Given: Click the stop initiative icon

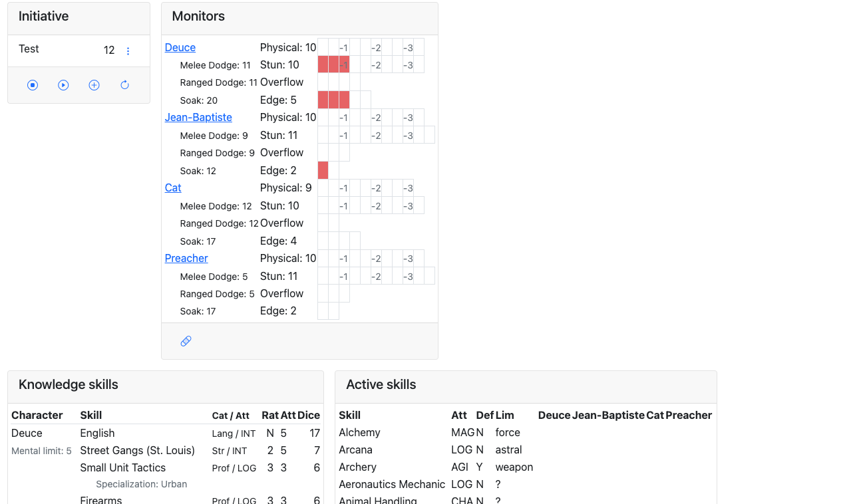Looking at the screenshot, I should 33,85.
